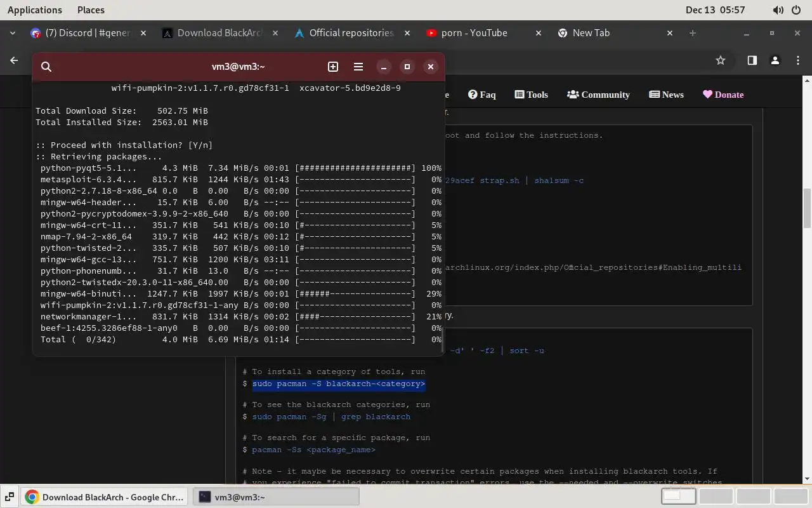This screenshot has height=508, width=812.
Task: Click the 'pacman -Ss <package_name>' command
Action: (x=313, y=450)
